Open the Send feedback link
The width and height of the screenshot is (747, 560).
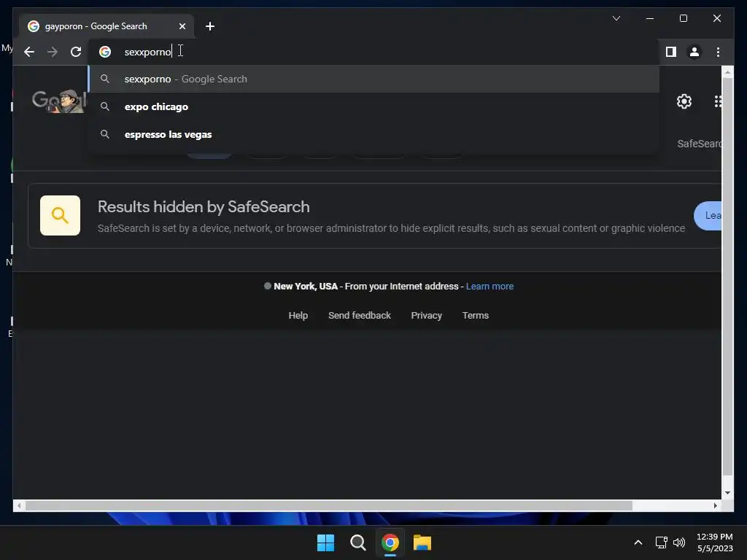pos(359,315)
